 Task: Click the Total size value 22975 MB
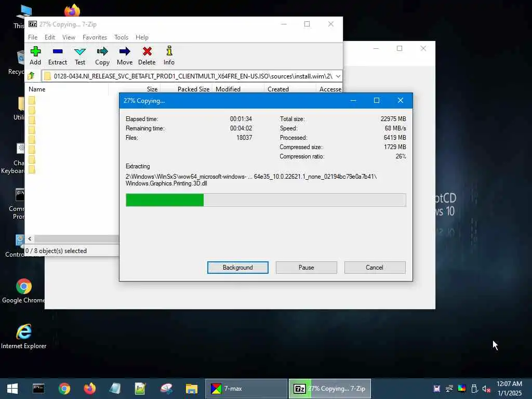point(393,119)
